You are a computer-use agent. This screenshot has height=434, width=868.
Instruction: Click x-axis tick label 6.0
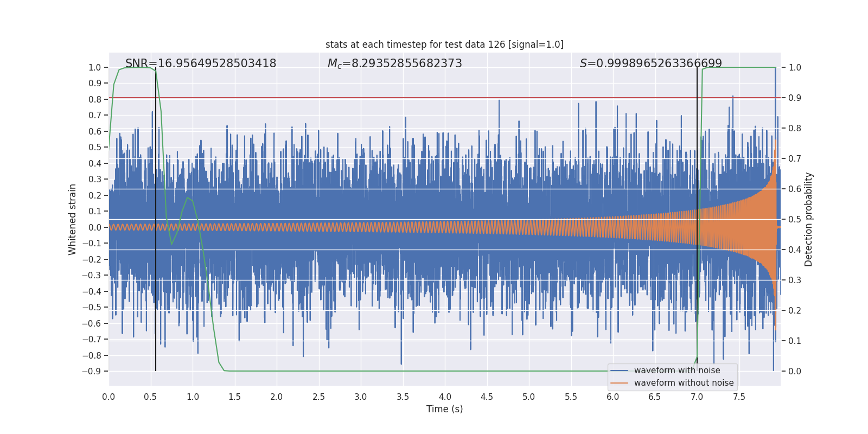[612, 397]
